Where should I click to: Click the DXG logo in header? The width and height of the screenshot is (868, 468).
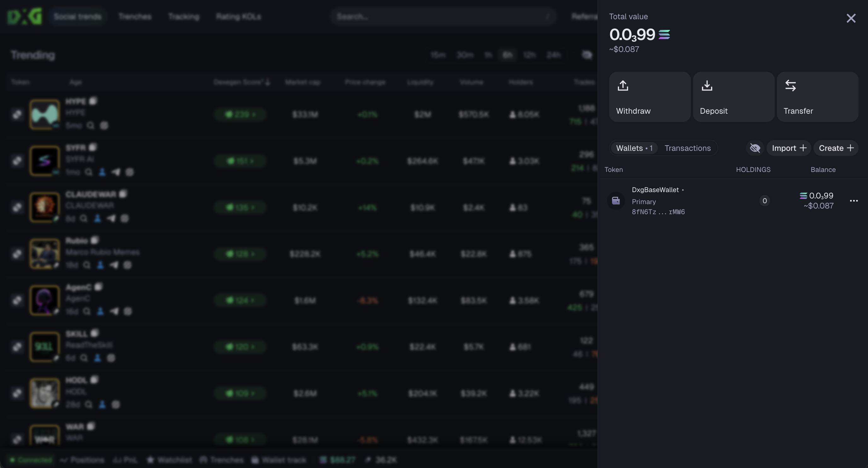pos(25,16)
